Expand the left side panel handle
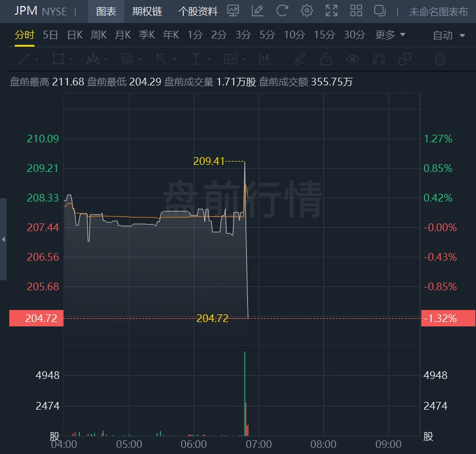476x454 pixels. (3, 239)
